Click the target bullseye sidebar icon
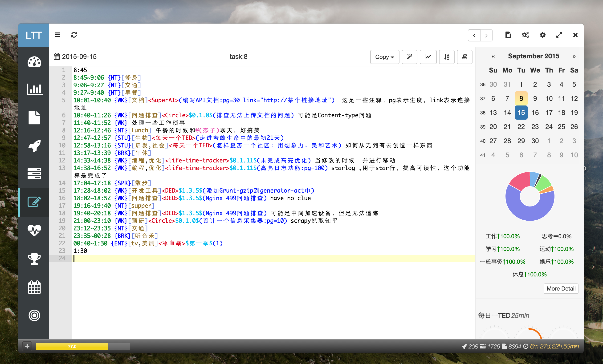This screenshot has height=364, width=603. [x=34, y=315]
